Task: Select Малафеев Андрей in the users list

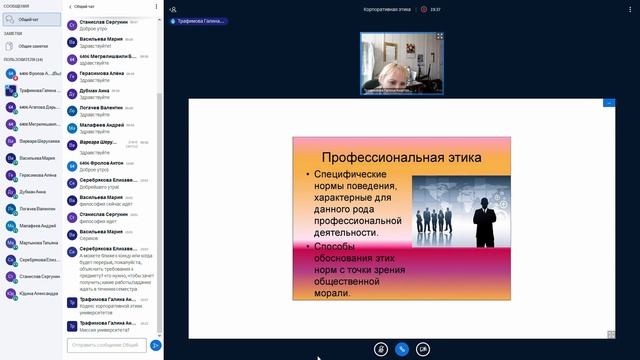Action: [x=33, y=226]
